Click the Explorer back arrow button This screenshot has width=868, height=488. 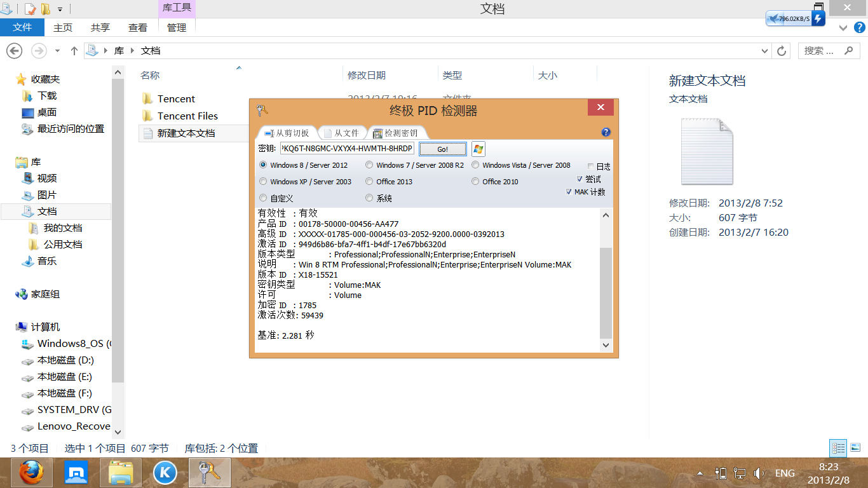tap(15, 51)
